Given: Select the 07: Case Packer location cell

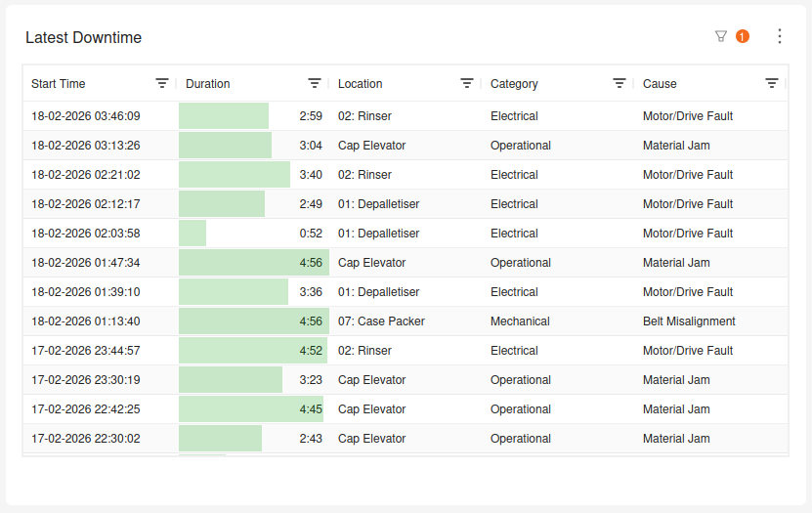Looking at the screenshot, I should coord(381,321).
